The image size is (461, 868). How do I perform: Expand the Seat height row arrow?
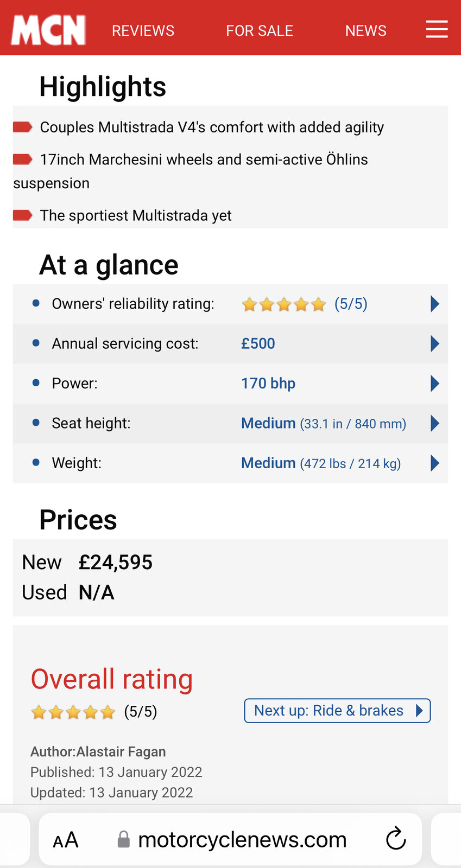(x=434, y=423)
